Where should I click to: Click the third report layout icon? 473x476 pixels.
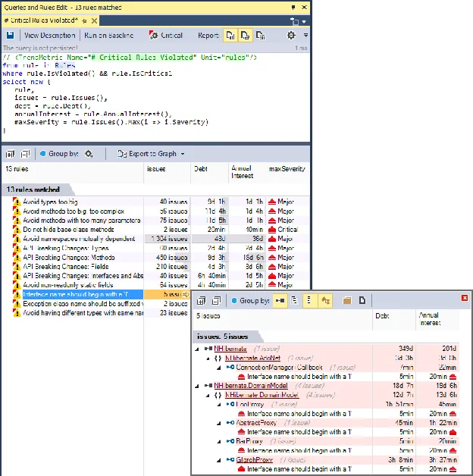[261, 36]
